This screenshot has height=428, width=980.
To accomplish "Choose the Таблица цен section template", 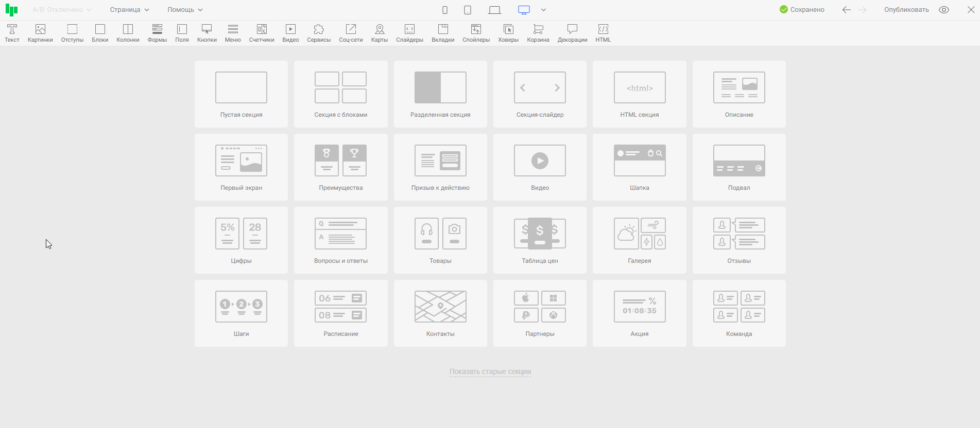I will coord(540,240).
